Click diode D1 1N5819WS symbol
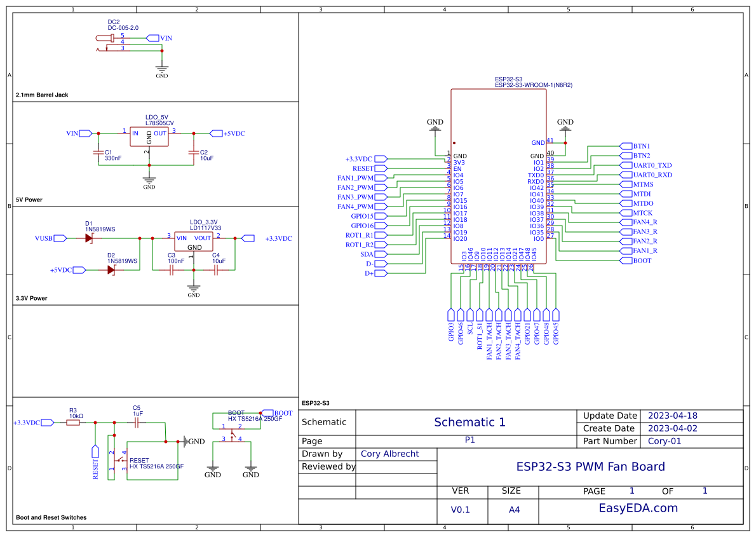 pyautogui.click(x=89, y=237)
